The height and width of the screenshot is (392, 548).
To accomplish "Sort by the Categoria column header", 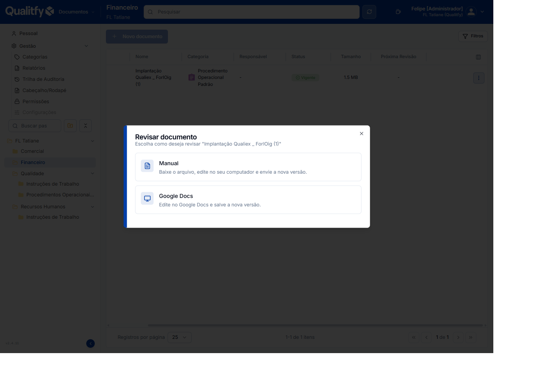I will pyautogui.click(x=198, y=57).
